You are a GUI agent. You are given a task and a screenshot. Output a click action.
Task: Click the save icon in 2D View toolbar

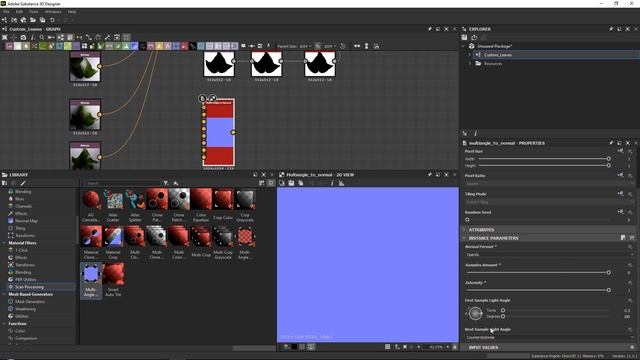click(x=291, y=183)
